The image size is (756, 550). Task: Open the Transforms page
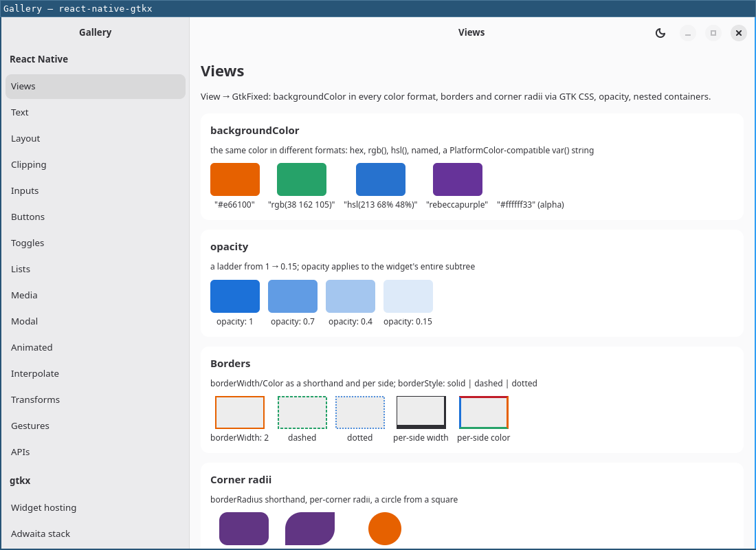[96, 399]
